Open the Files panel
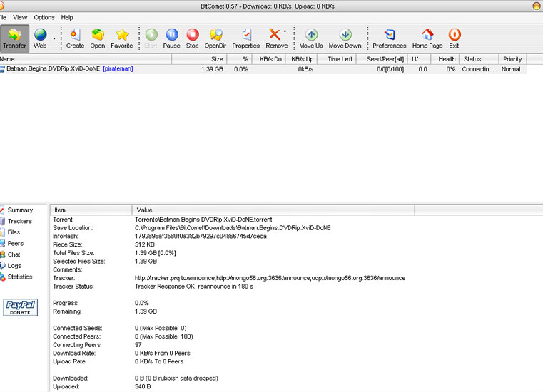The width and height of the screenshot is (543, 392). 14,232
